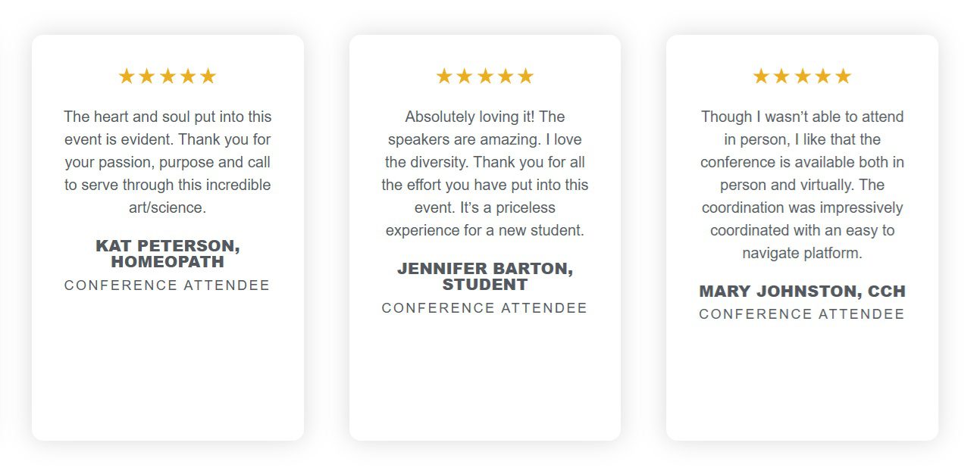Select the middle star above Kat Peterson's review
The height and width of the screenshot is (474, 980).
pos(168,76)
